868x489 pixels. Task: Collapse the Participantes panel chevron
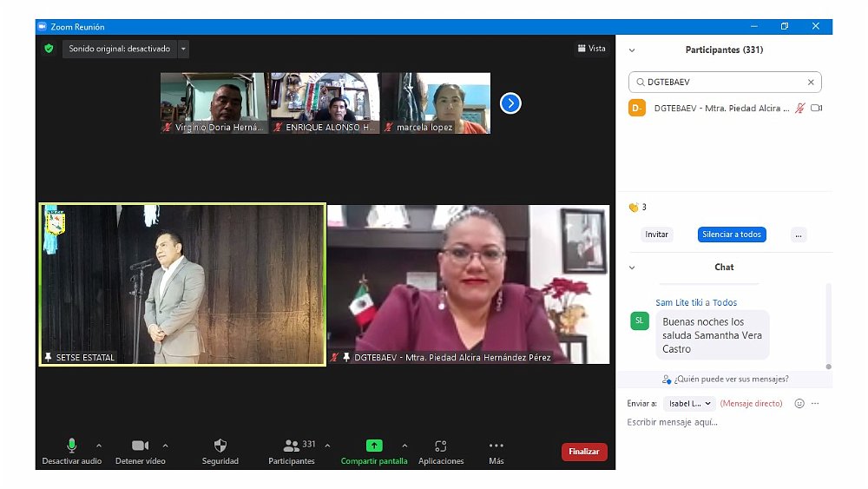pos(632,50)
